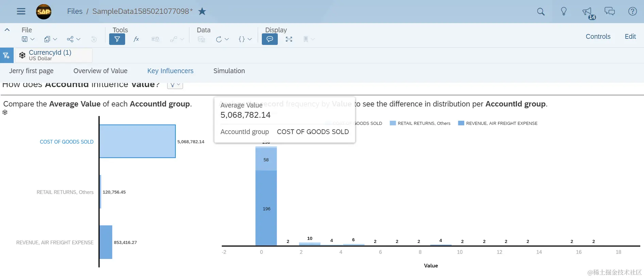
Task: Open the discussions chat icon
Action: coord(610,11)
